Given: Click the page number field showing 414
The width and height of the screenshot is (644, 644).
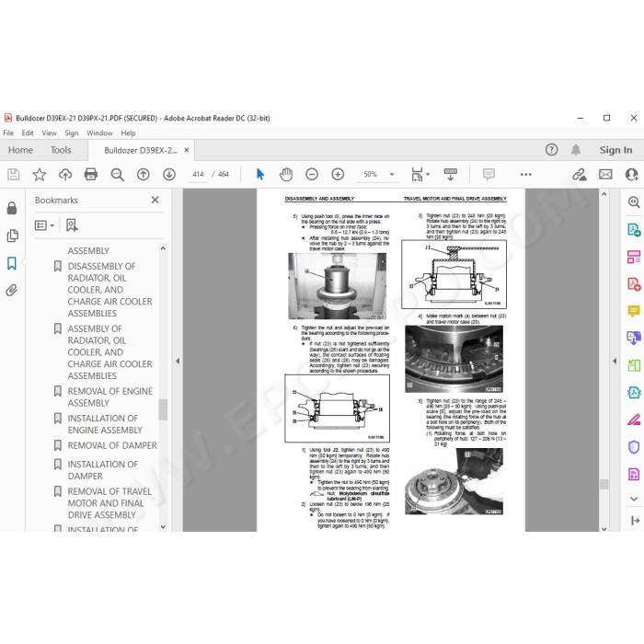Looking at the screenshot, I should [198, 174].
